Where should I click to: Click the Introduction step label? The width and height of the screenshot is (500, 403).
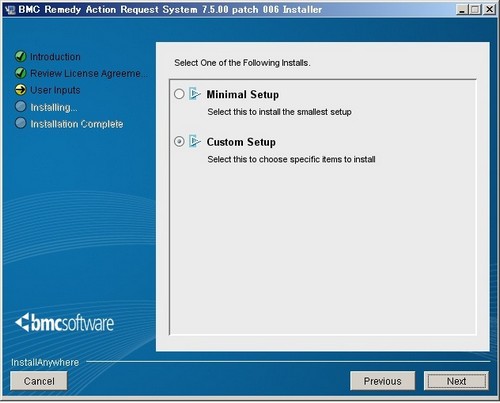point(55,57)
